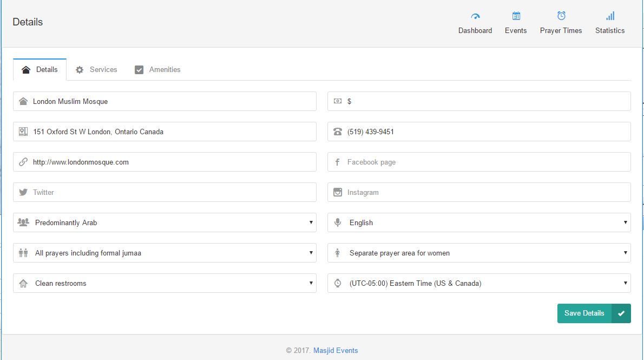Click the checkmark on Save Details button

(x=621, y=313)
